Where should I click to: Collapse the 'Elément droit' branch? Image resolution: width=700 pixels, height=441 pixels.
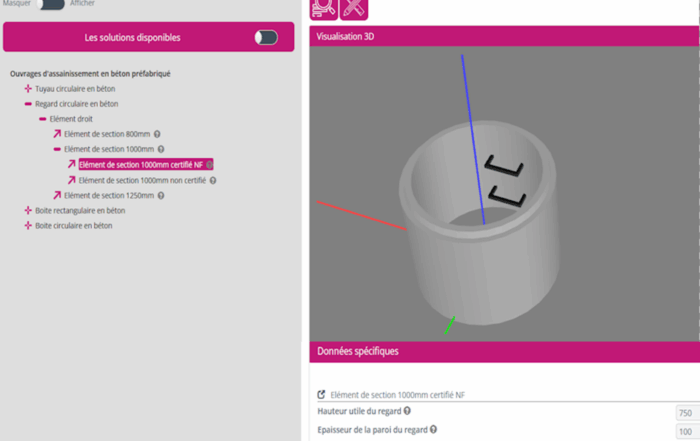(42, 119)
